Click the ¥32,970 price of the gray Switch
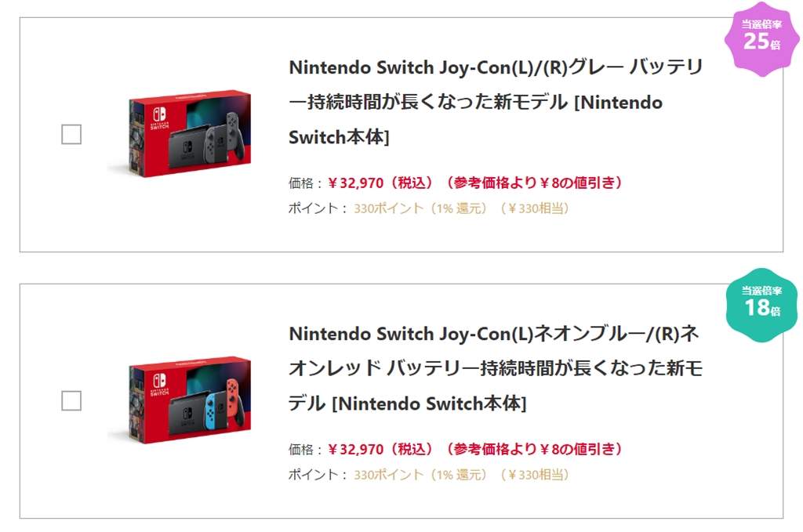 (355, 183)
